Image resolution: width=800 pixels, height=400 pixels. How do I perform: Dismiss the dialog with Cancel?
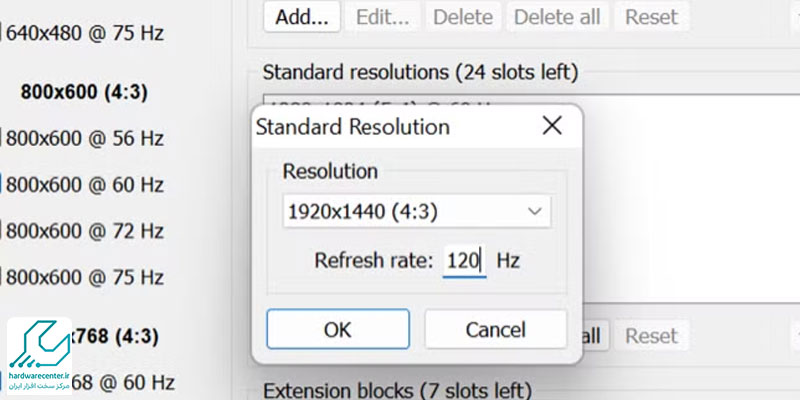[x=495, y=329]
